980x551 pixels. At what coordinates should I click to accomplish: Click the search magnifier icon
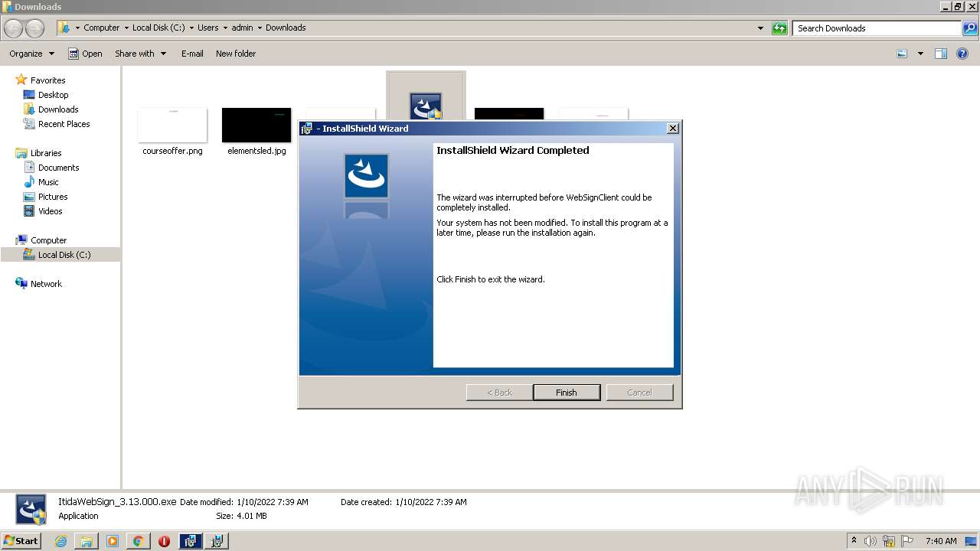point(970,28)
